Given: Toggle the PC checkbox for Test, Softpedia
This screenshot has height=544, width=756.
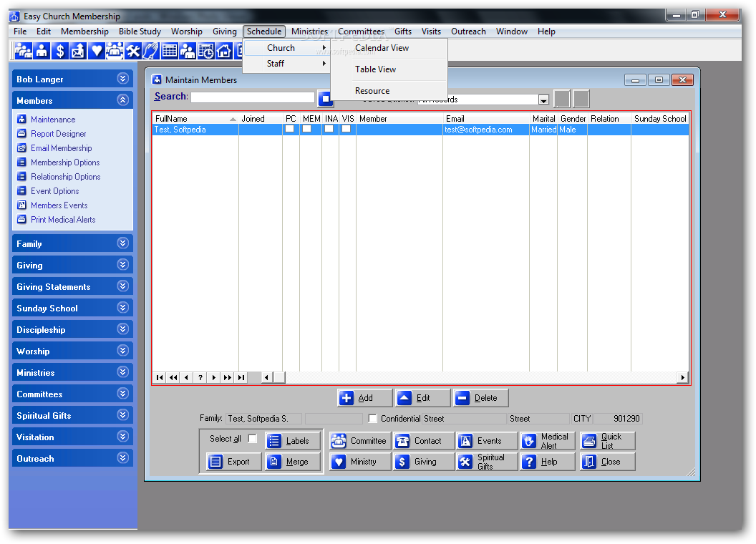Looking at the screenshot, I should (x=290, y=129).
